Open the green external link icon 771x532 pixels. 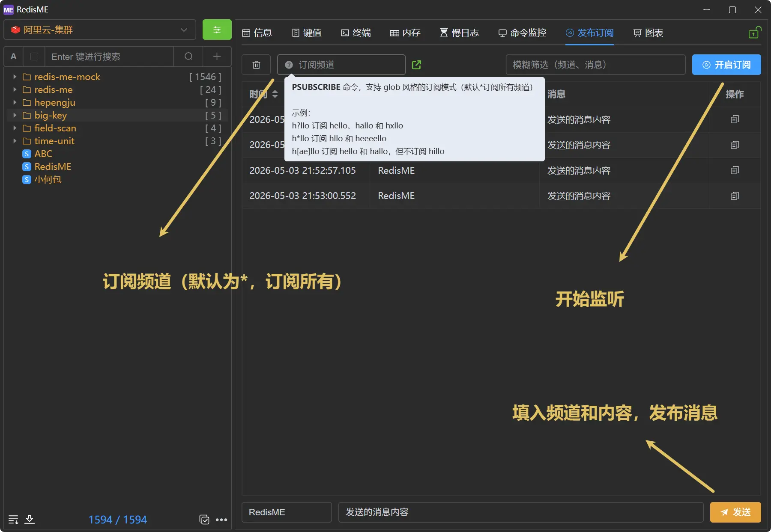tap(416, 65)
